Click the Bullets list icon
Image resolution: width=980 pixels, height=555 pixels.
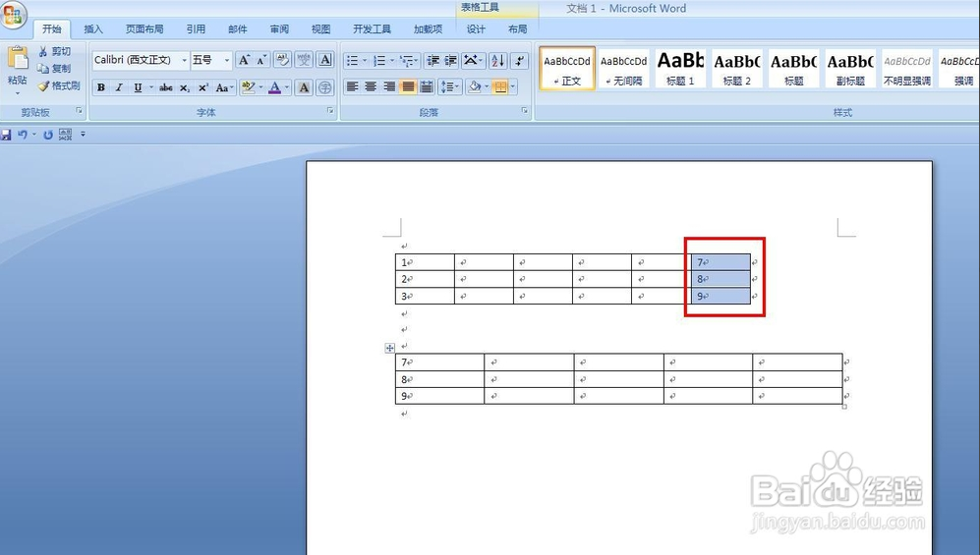click(353, 61)
